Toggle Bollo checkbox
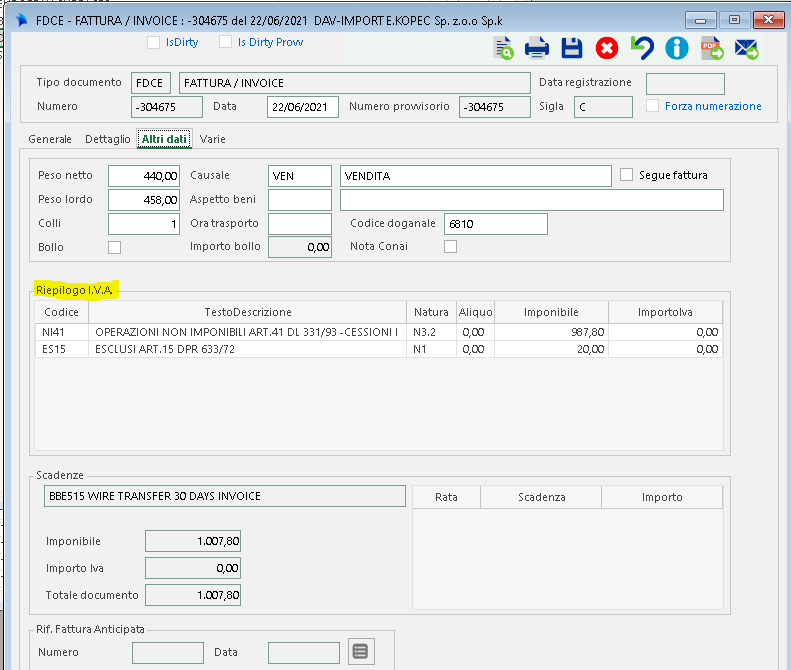Image resolution: width=791 pixels, height=670 pixels. point(115,247)
